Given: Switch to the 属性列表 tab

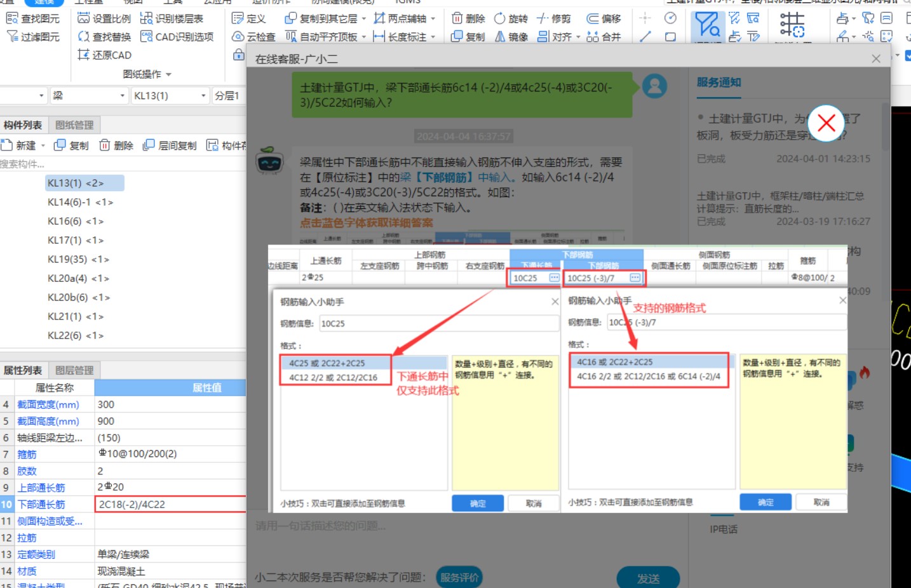Looking at the screenshot, I should tap(23, 370).
